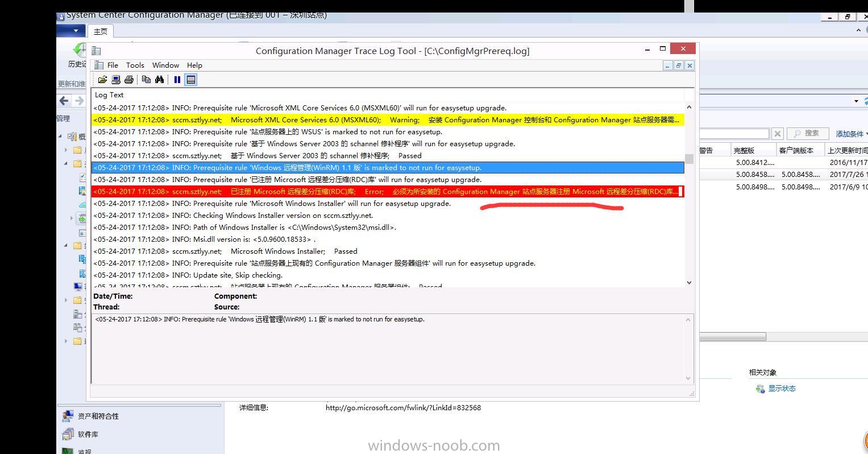
Task: Expand the green arrow tree node
Action: pos(72,218)
